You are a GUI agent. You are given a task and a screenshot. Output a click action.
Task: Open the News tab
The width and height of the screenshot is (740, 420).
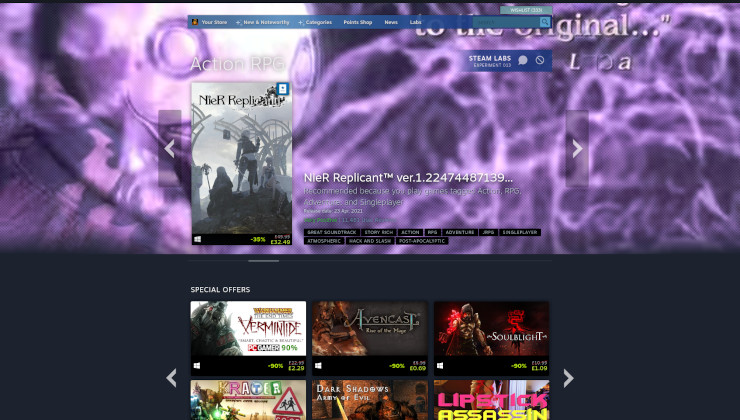tap(391, 22)
